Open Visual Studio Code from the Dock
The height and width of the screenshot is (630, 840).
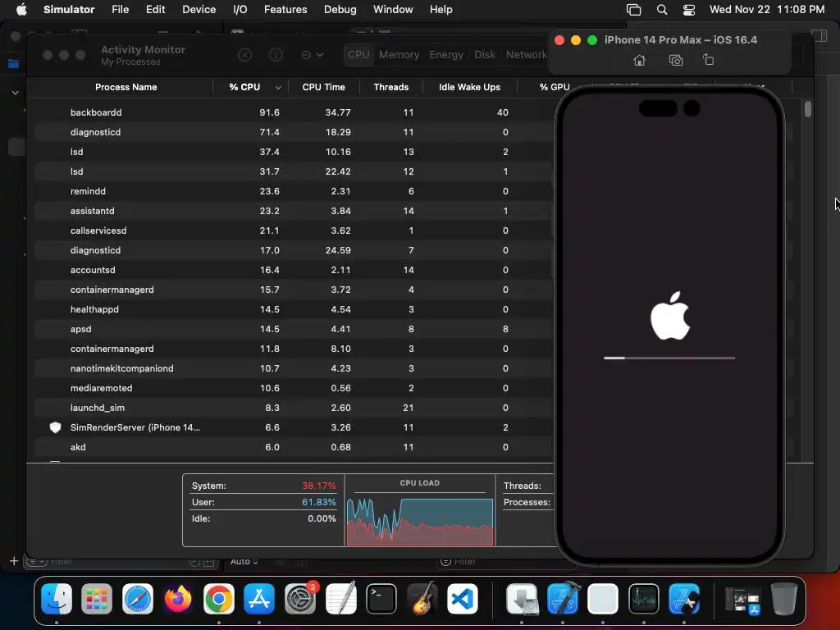463,598
